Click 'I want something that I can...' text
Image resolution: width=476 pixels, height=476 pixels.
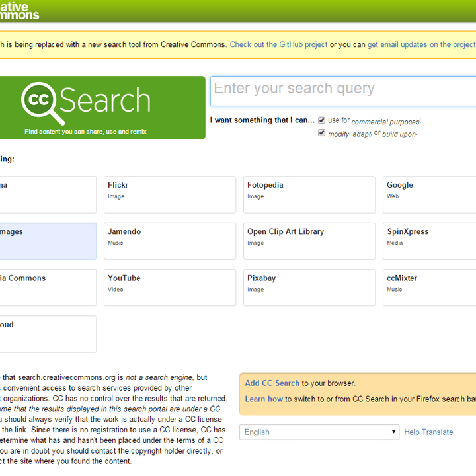[262, 120]
